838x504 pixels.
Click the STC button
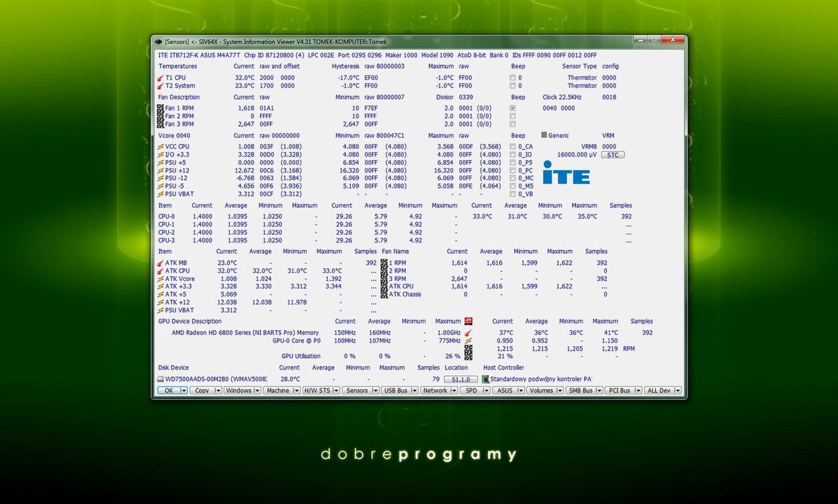(613, 155)
